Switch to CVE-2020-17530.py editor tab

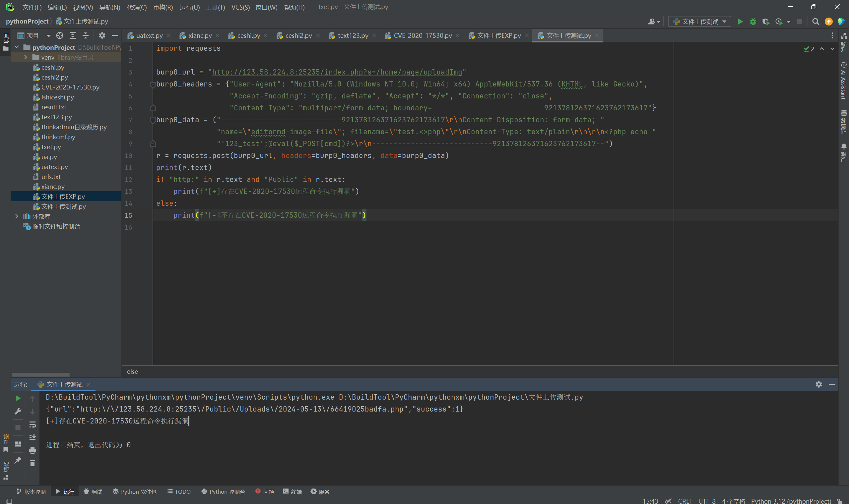pos(423,36)
